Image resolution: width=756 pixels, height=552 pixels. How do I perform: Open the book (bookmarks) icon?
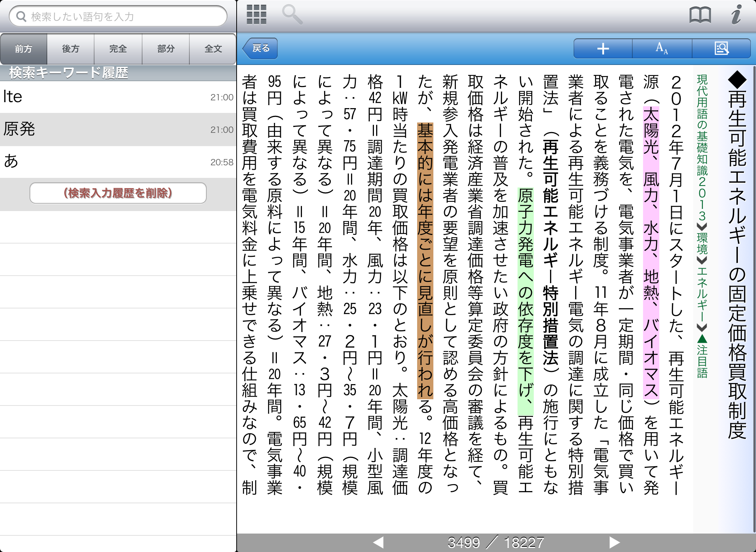tap(700, 15)
